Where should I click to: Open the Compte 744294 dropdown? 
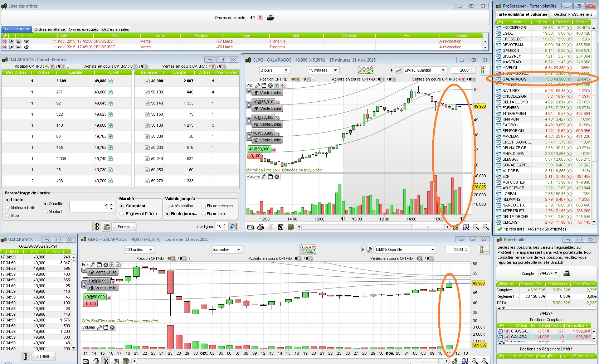[549, 273]
